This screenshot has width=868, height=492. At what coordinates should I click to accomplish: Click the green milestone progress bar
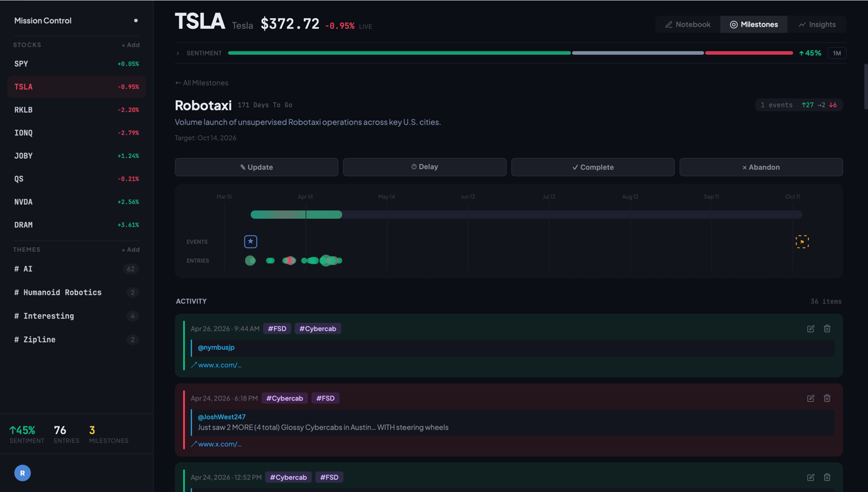tap(296, 215)
